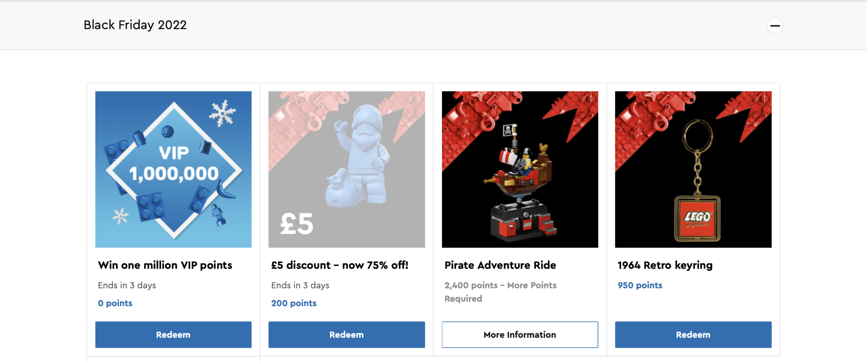Click the 2,400 points required text
This screenshot has width=868, height=362.
tap(500, 292)
